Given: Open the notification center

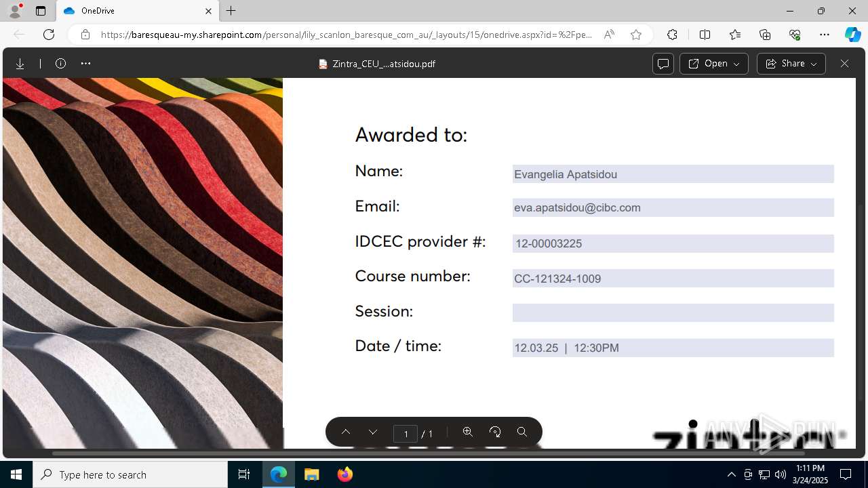Looking at the screenshot, I should pos(846,474).
